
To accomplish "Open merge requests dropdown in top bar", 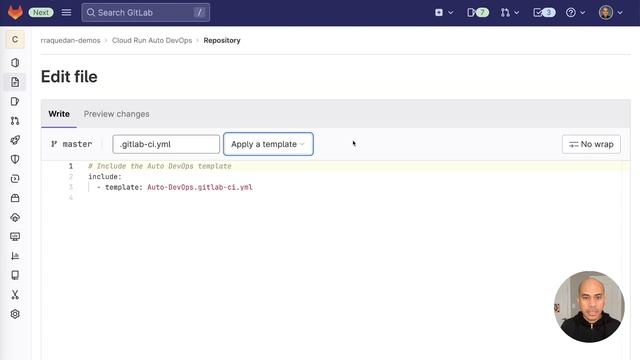I will pyautogui.click(x=510, y=13).
